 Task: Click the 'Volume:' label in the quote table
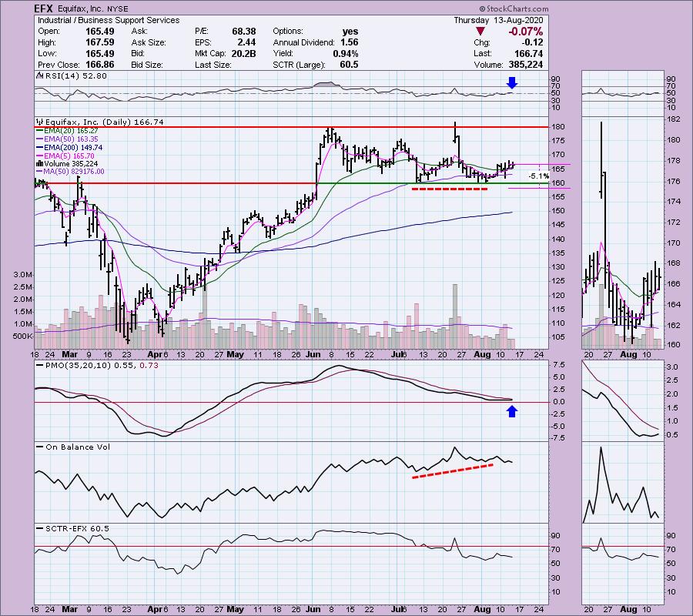point(488,65)
